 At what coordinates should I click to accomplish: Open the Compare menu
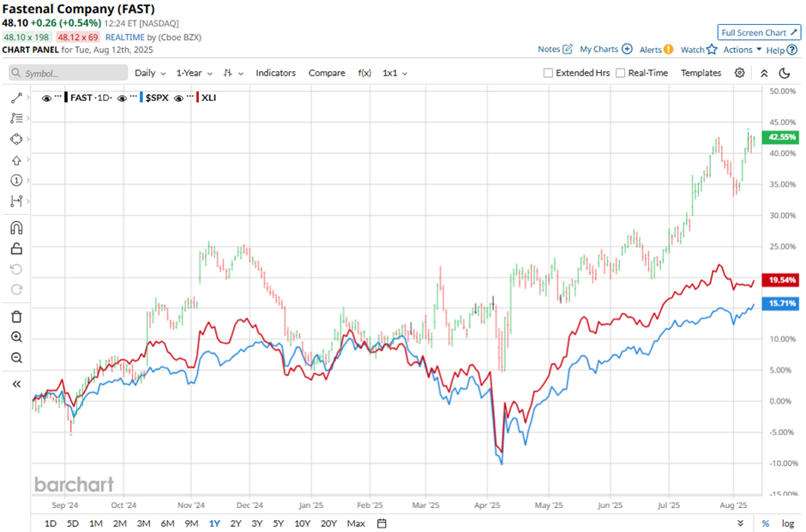(x=327, y=73)
